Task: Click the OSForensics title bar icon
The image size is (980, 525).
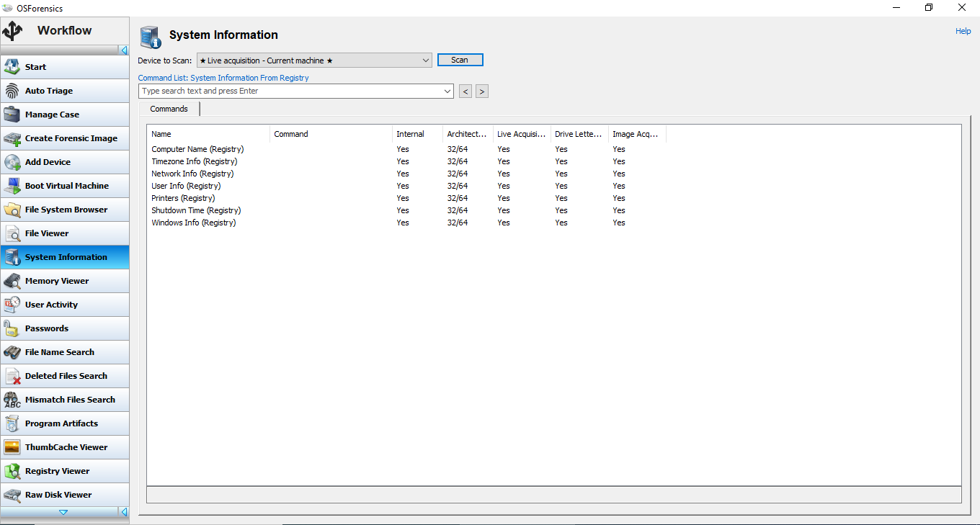Action: tap(8, 7)
